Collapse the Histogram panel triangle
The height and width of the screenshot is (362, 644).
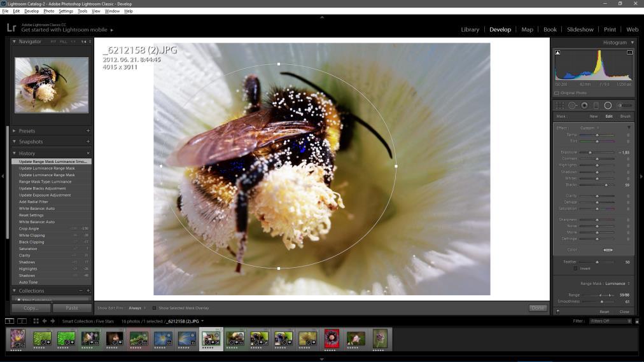tap(633, 42)
